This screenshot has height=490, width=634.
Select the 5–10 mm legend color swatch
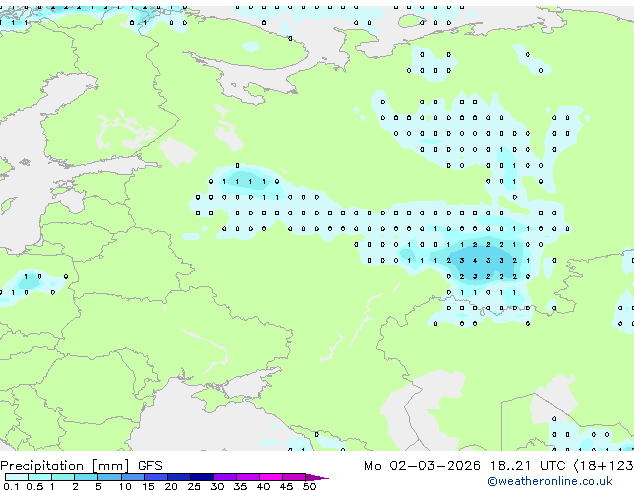pos(109,477)
